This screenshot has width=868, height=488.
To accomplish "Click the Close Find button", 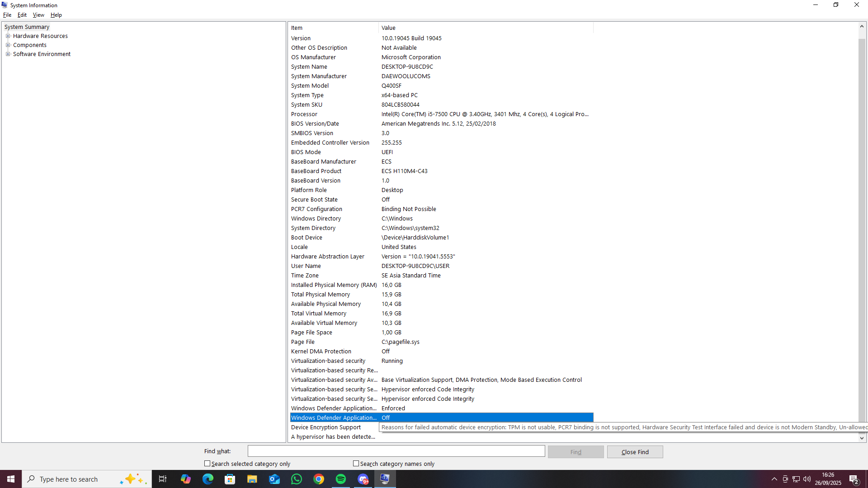I will pyautogui.click(x=635, y=452).
